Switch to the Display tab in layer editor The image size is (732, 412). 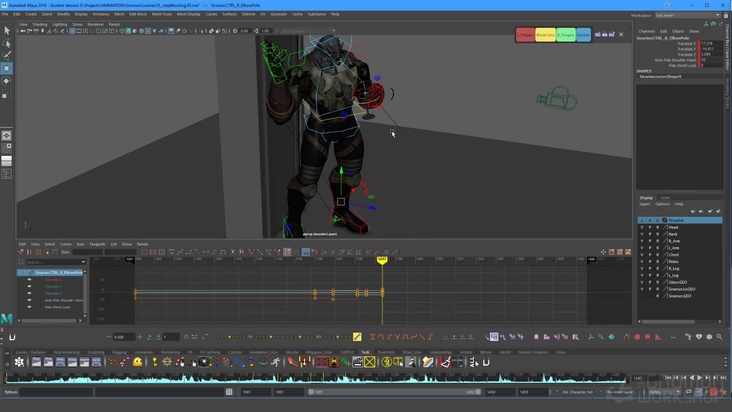coord(647,197)
